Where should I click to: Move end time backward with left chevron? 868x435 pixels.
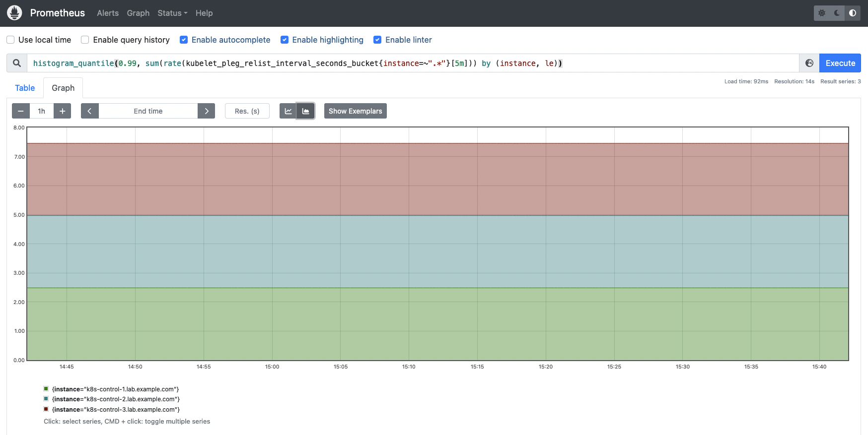(90, 111)
